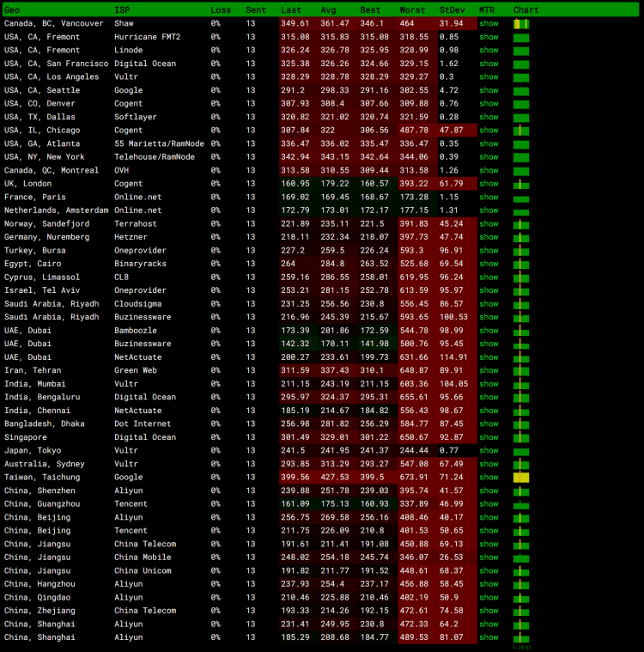Open show link for UK London Cogent
This screenshot has height=652, width=644.
point(489,183)
